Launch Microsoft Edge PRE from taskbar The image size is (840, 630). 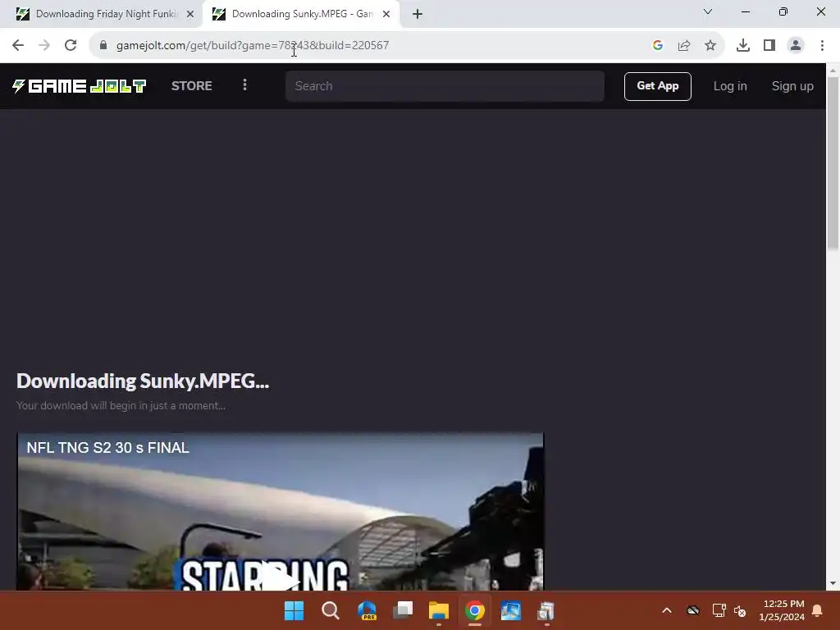(x=367, y=610)
